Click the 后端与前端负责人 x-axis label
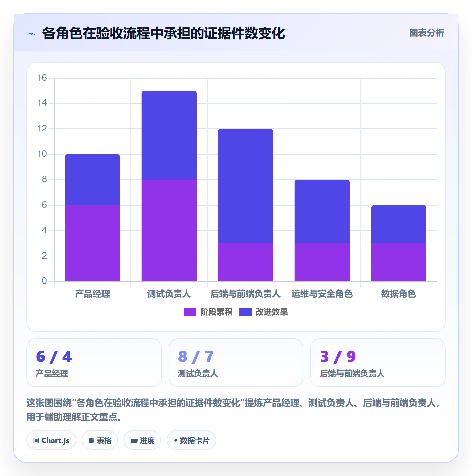 point(245,294)
